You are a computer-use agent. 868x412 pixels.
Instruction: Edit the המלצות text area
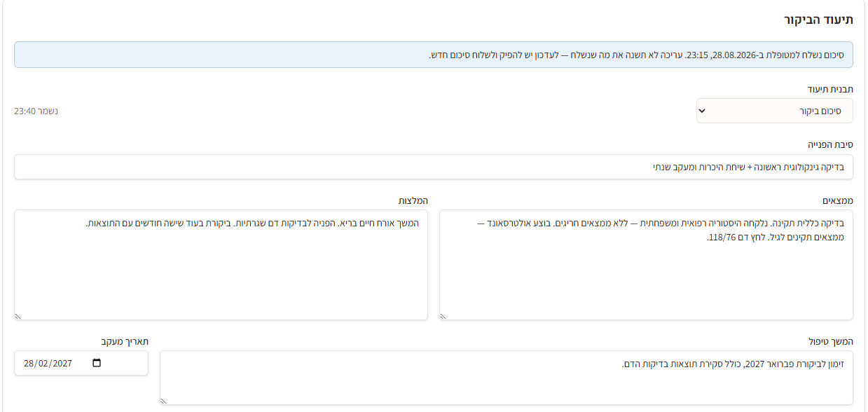click(221, 265)
